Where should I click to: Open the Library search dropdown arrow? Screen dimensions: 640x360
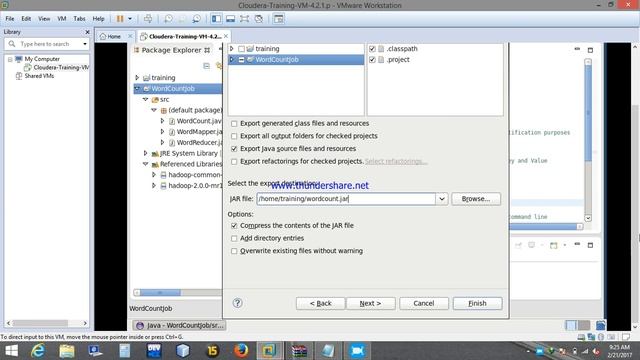point(85,44)
